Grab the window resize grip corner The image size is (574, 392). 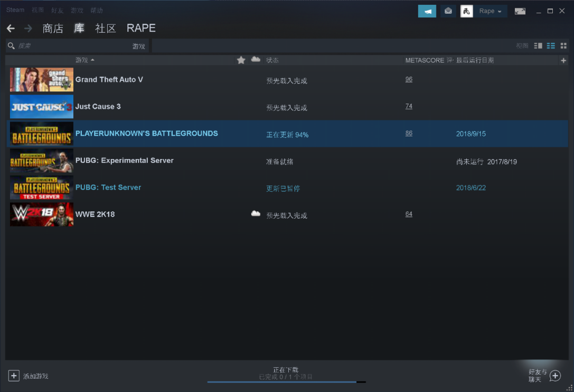click(569, 388)
